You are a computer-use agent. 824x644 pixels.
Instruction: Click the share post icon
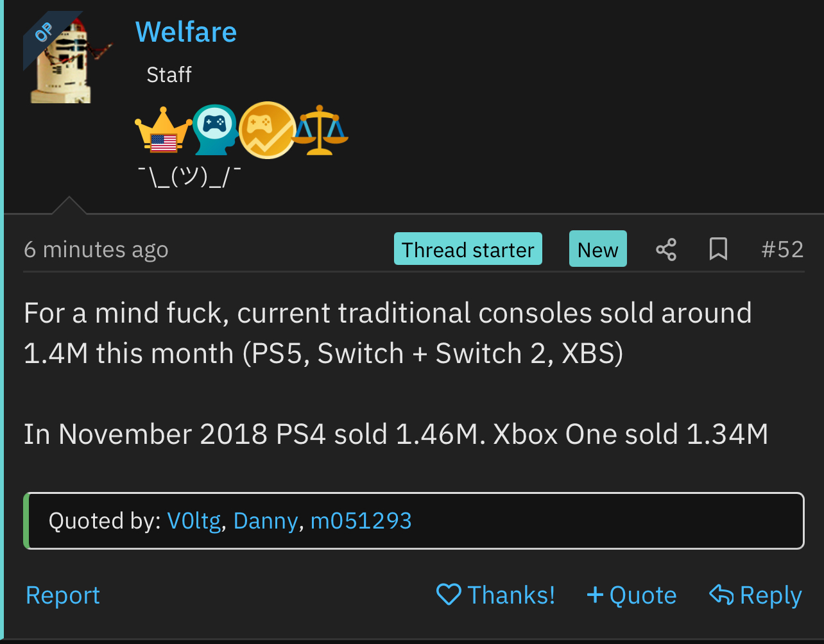666,250
